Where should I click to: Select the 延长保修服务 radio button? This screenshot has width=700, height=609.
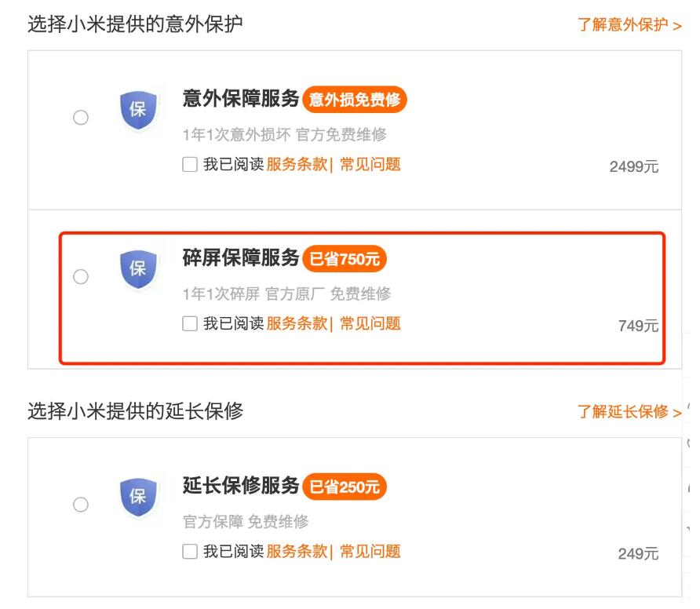click(81, 505)
